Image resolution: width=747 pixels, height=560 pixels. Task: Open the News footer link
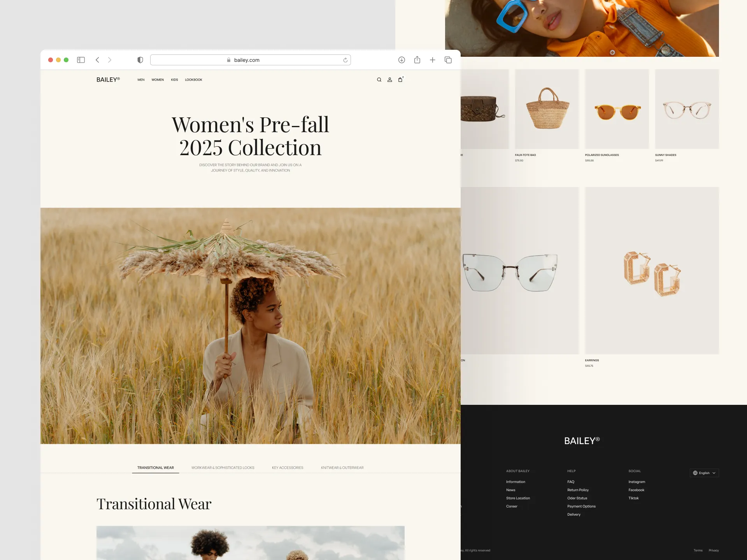point(510,490)
